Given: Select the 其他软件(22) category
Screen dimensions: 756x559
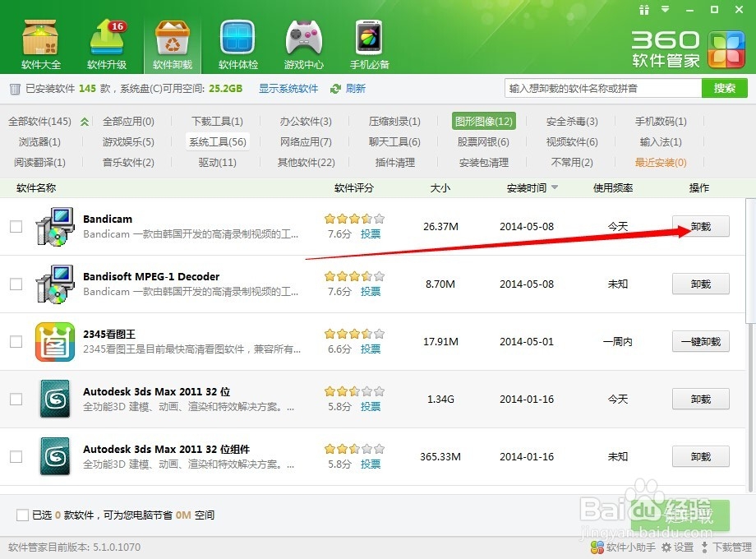Looking at the screenshot, I should [x=306, y=163].
